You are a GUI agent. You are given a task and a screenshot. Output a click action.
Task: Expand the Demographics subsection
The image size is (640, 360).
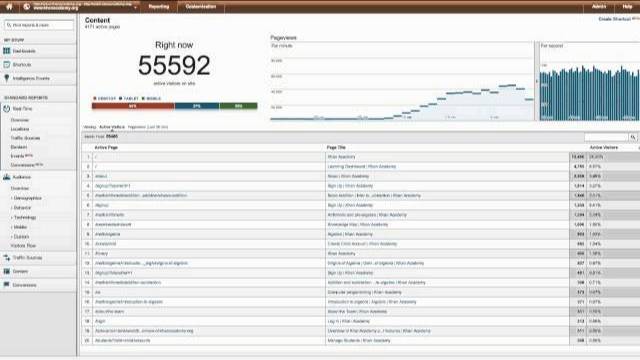click(x=27, y=198)
